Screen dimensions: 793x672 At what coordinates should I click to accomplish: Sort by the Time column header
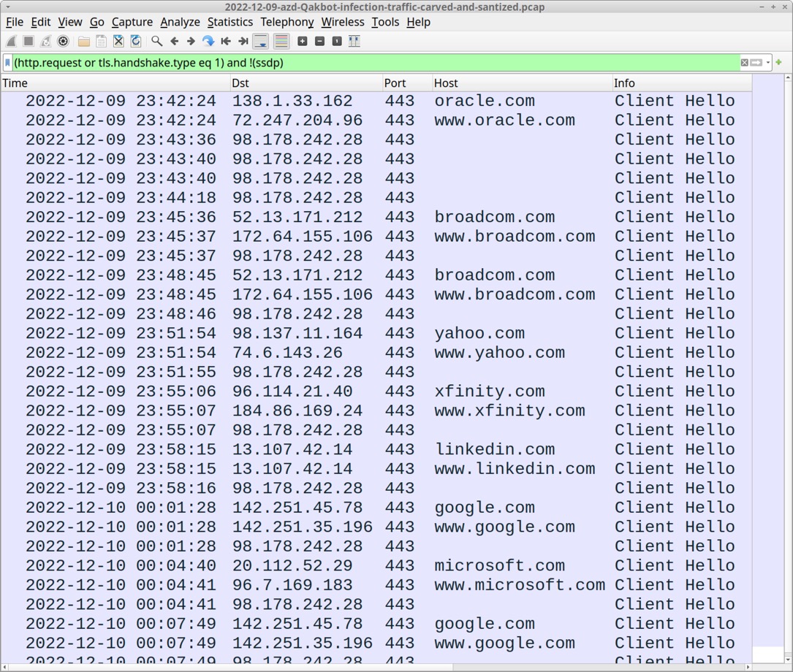tap(115, 83)
